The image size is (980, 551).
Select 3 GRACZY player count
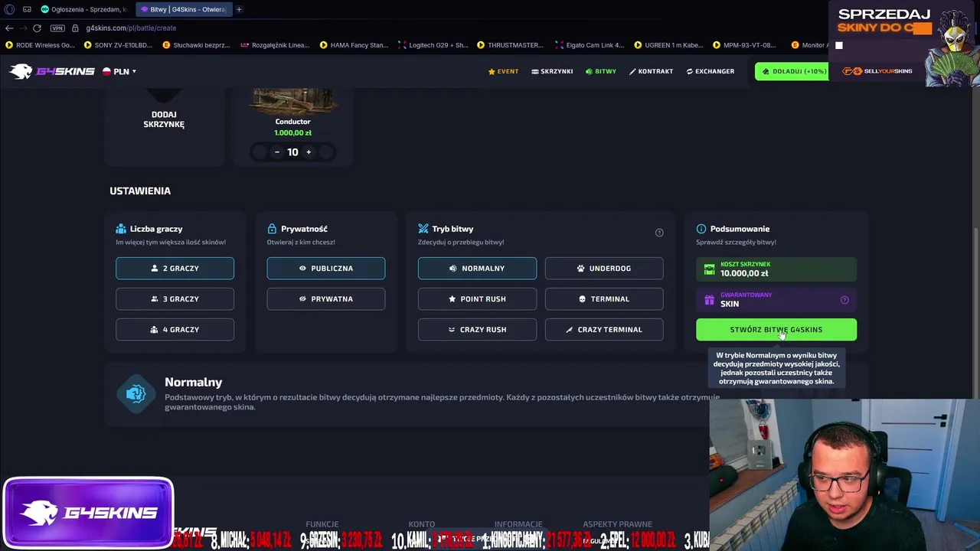[x=175, y=299]
